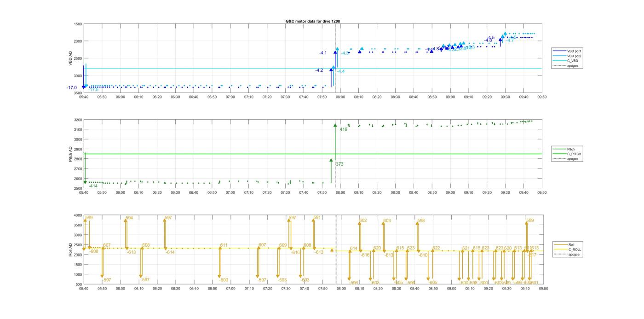Click the "4000" tick on Roll axis

[78, 215]
